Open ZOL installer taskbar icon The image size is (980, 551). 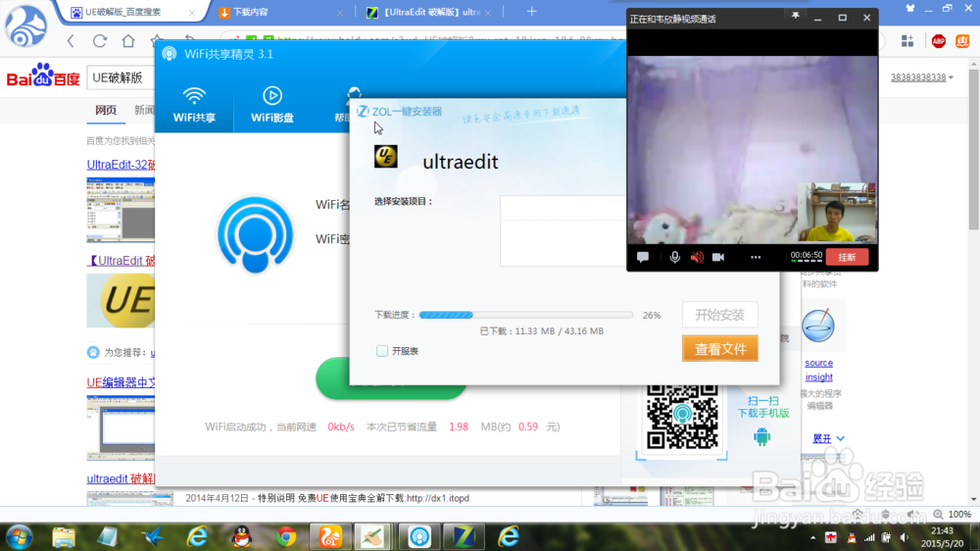click(x=464, y=537)
